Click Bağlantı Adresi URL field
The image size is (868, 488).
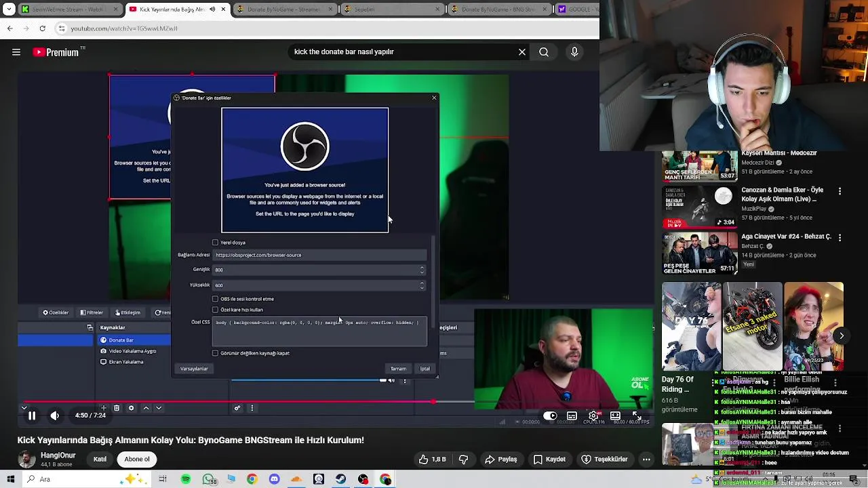pyautogui.click(x=320, y=255)
